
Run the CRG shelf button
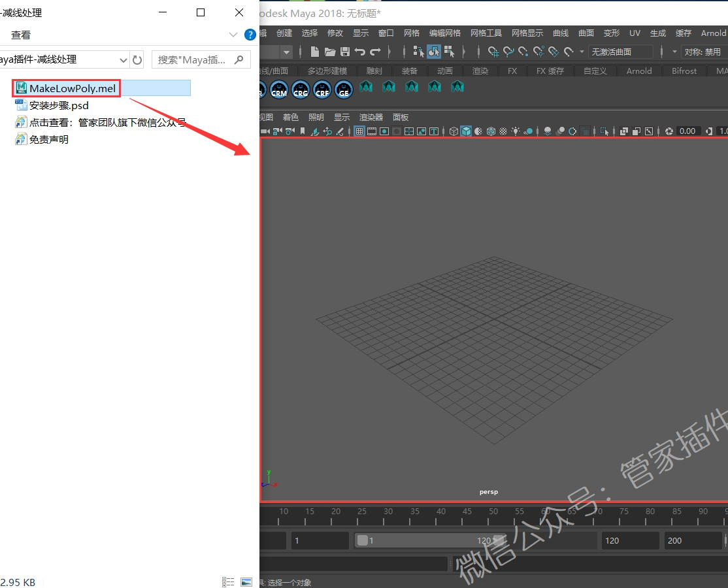tap(301, 89)
